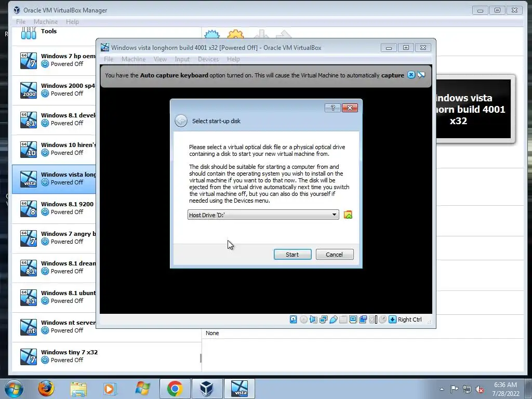Click the recording status bar icon

pyautogui.click(x=363, y=320)
